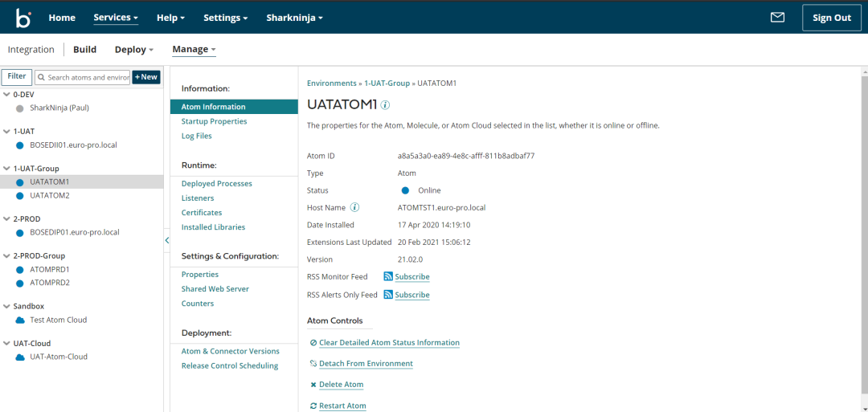The width and height of the screenshot is (868, 412).
Task: Open the Help dropdown menu
Action: [x=170, y=18]
